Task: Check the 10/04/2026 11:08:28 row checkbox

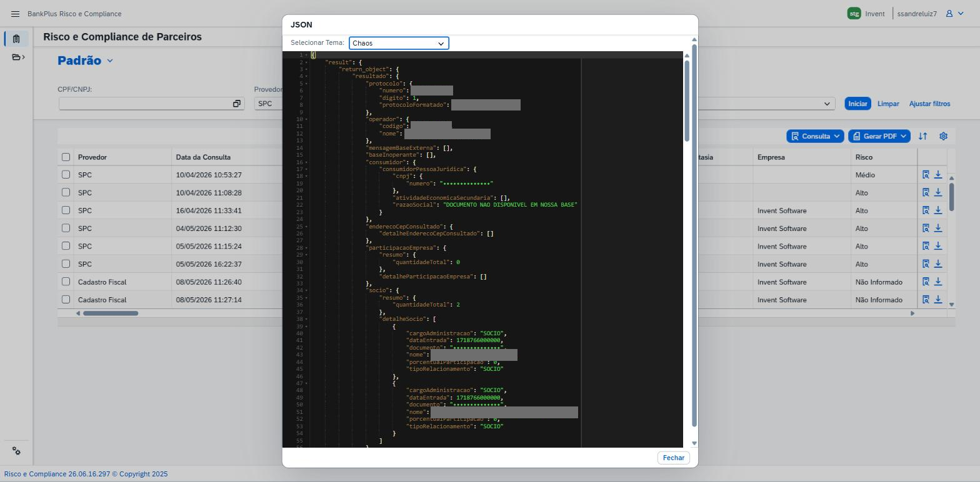Action: point(66,192)
